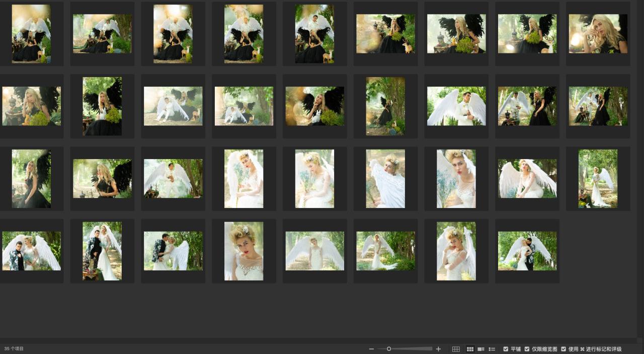Image resolution: width=644 pixels, height=354 pixels.
Task: Select the last thumbnail in bottom row
Action: pos(527,251)
